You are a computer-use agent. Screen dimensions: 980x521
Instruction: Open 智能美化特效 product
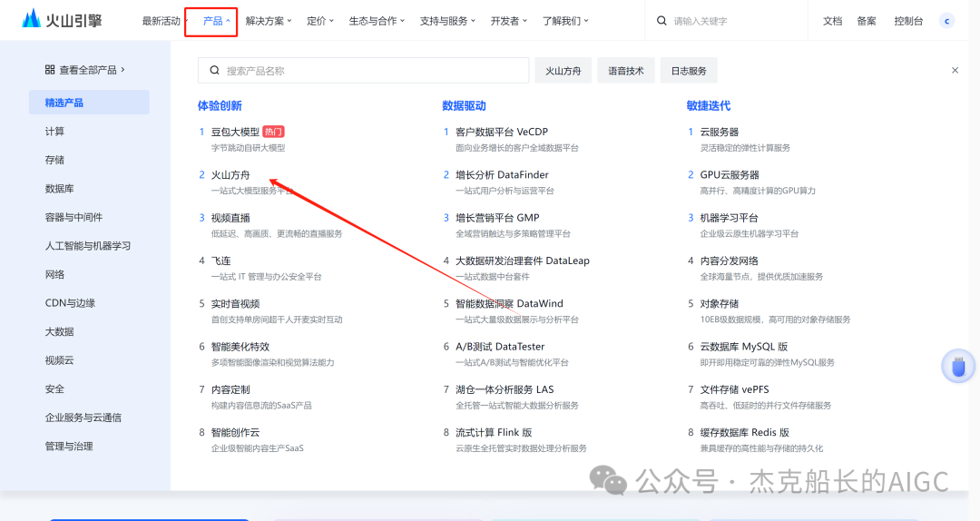pos(240,347)
